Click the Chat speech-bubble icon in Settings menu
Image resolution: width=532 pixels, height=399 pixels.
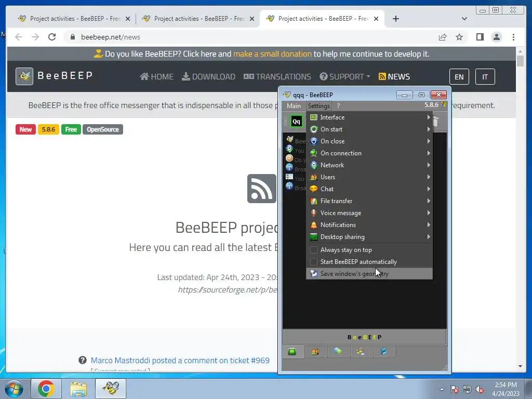pos(314,189)
